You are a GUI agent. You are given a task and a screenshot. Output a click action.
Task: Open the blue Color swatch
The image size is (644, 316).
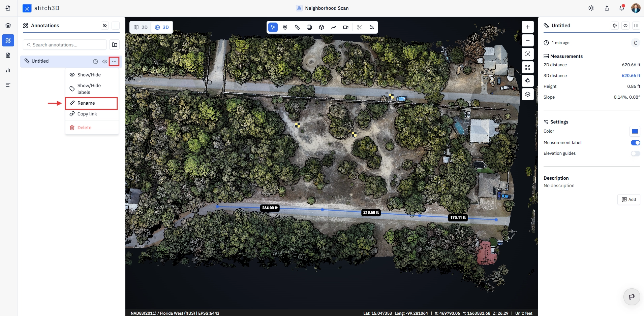[635, 131]
